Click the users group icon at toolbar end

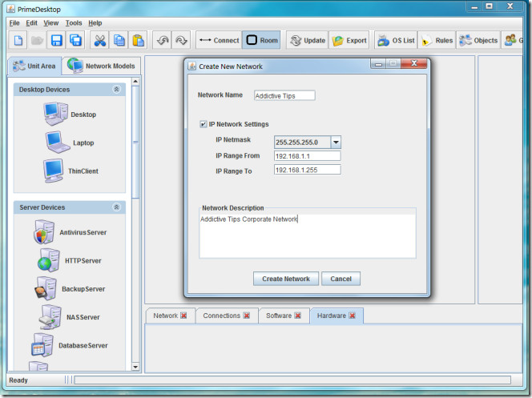coord(510,40)
